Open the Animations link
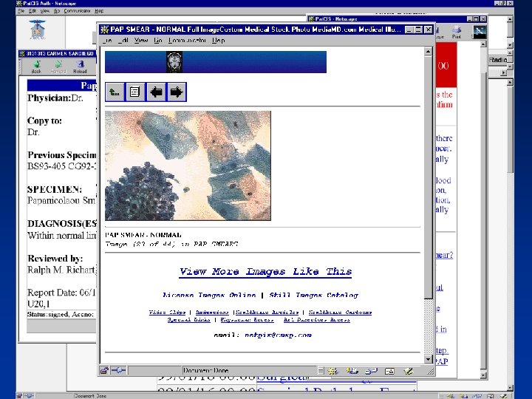Viewport: 532px width, 399px height. click(x=212, y=312)
